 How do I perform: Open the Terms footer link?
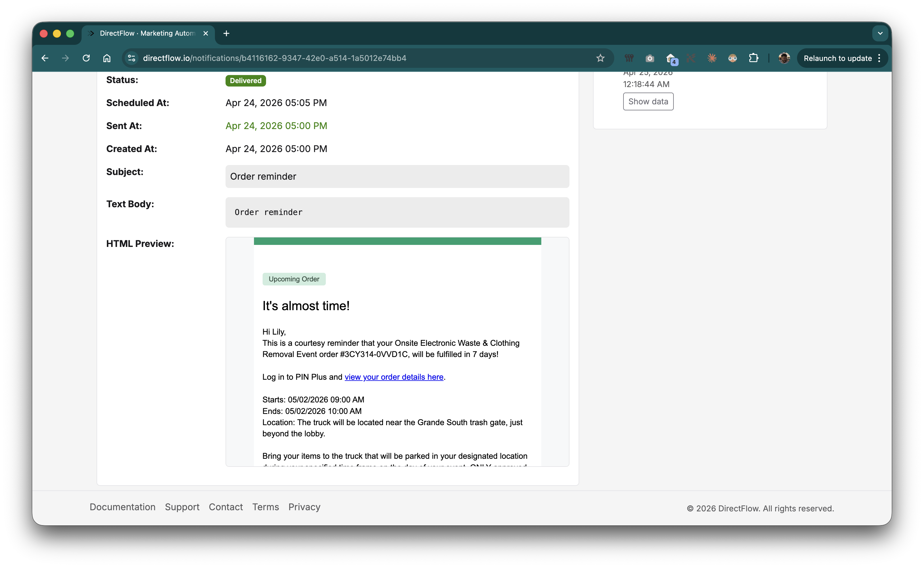(265, 507)
